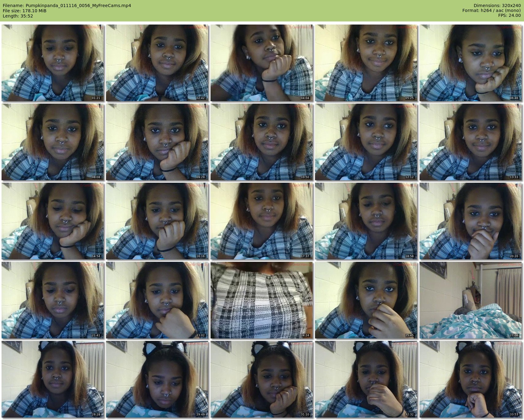Click the plaid shirt frame at 24:24
The image size is (524, 420).
(x=262, y=300)
